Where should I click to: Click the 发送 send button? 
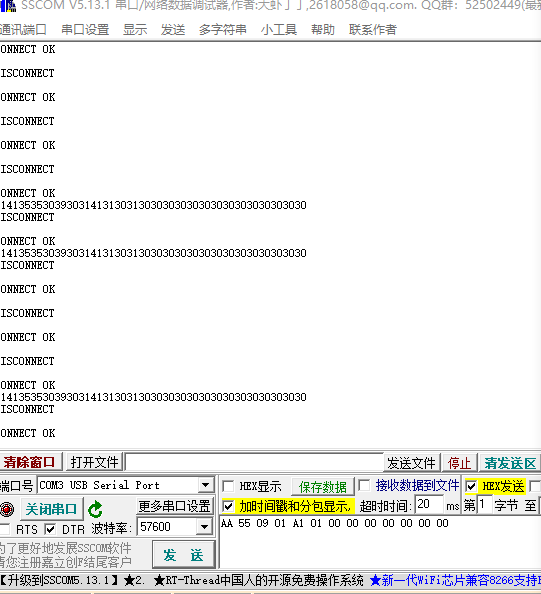pyautogui.click(x=184, y=555)
